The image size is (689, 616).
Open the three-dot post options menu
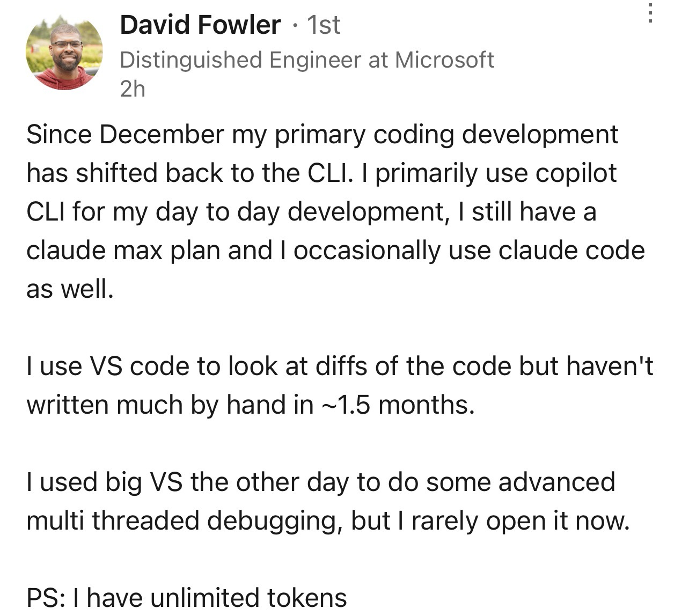point(650,13)
